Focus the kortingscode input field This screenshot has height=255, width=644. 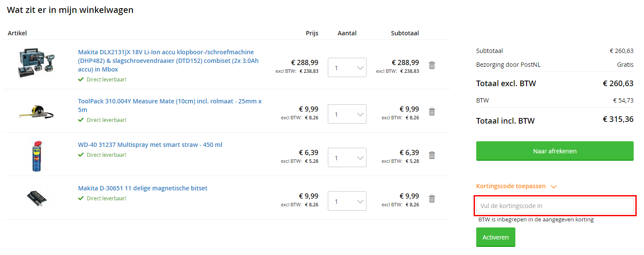[x=555, y=206]
